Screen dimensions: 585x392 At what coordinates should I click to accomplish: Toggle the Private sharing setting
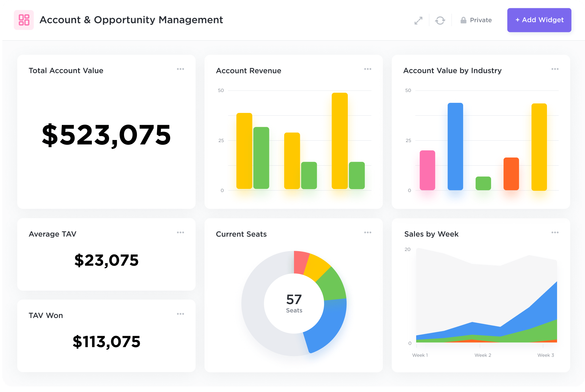480,20
